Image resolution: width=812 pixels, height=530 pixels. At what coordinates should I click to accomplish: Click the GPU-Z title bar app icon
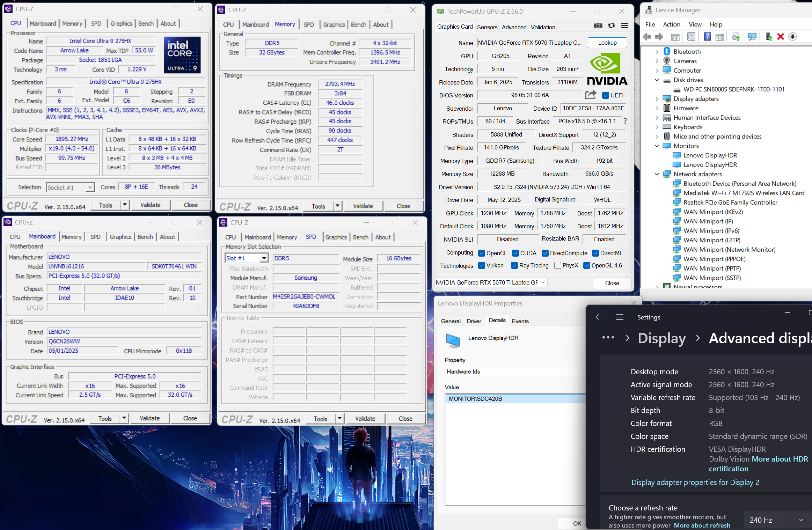tap(440, 12)
